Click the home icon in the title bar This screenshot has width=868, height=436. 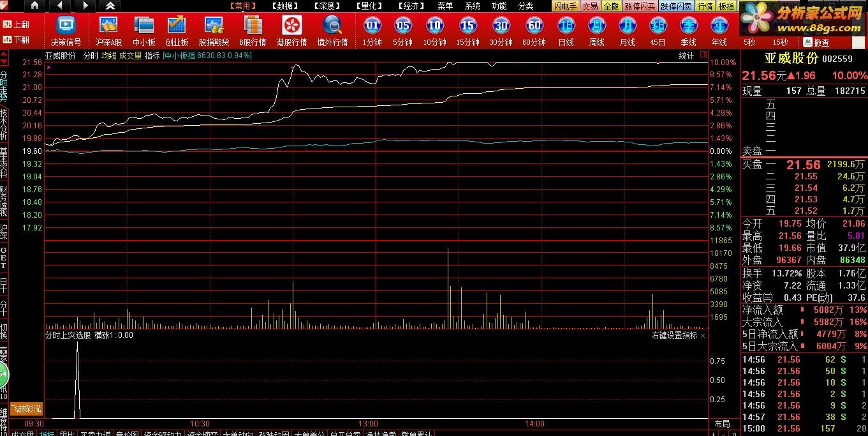point(34,6)
